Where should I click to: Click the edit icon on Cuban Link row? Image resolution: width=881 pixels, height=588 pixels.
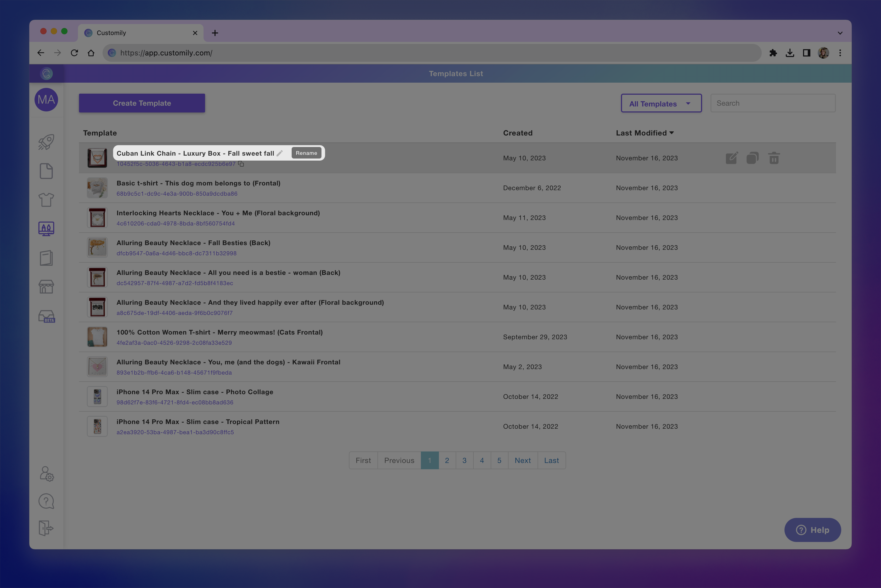[x=731, y=158]
